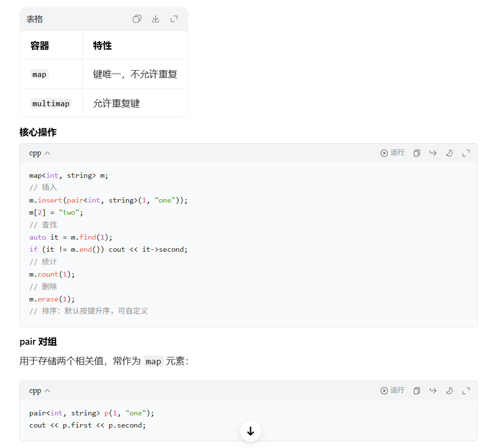
Task: Copy the pair example code block
Action: pyautogui.click(x=417, y=391)
